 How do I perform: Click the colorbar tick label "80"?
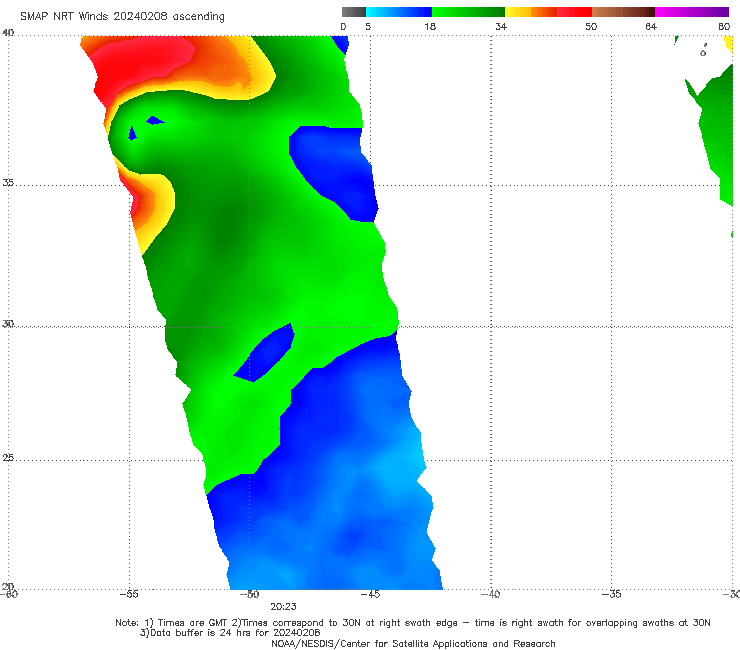[724, 27]
